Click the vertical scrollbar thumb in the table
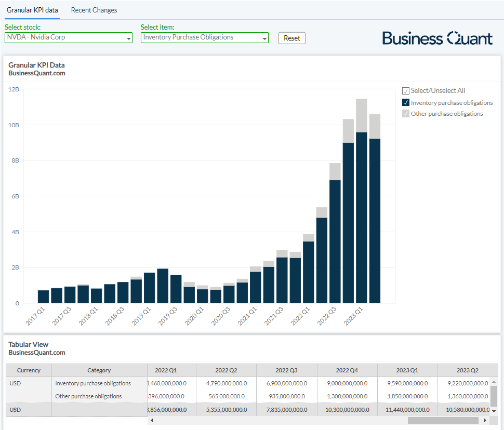The image size is (504, 430). 494,396
